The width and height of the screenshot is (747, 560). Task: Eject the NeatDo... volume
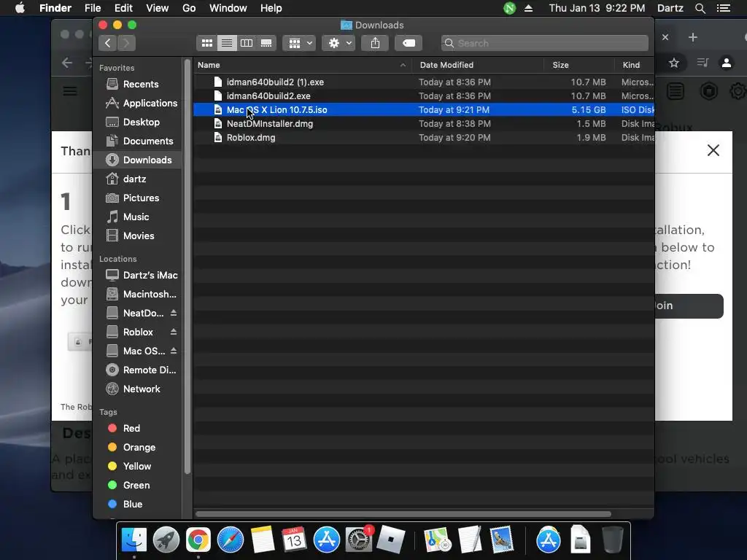tap(174, 313)
